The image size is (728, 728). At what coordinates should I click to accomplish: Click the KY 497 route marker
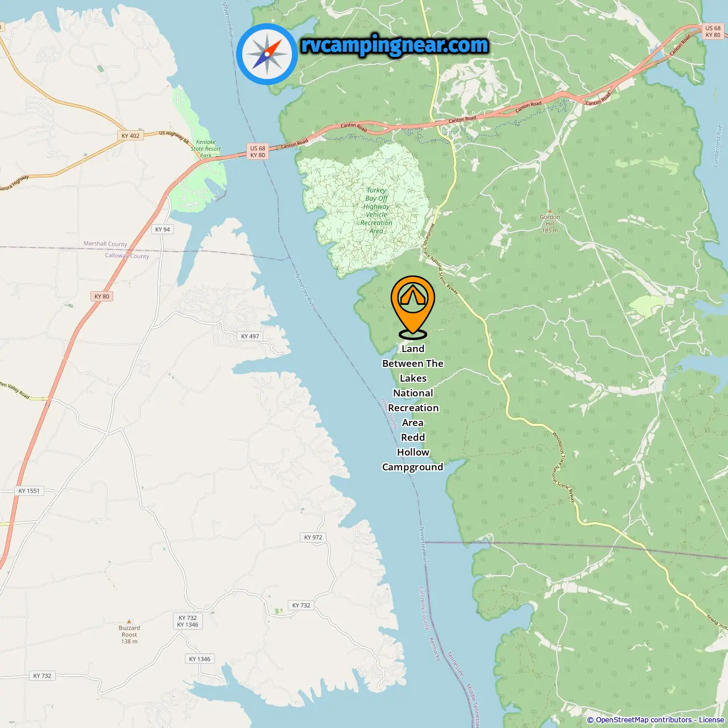coord(250,336)
